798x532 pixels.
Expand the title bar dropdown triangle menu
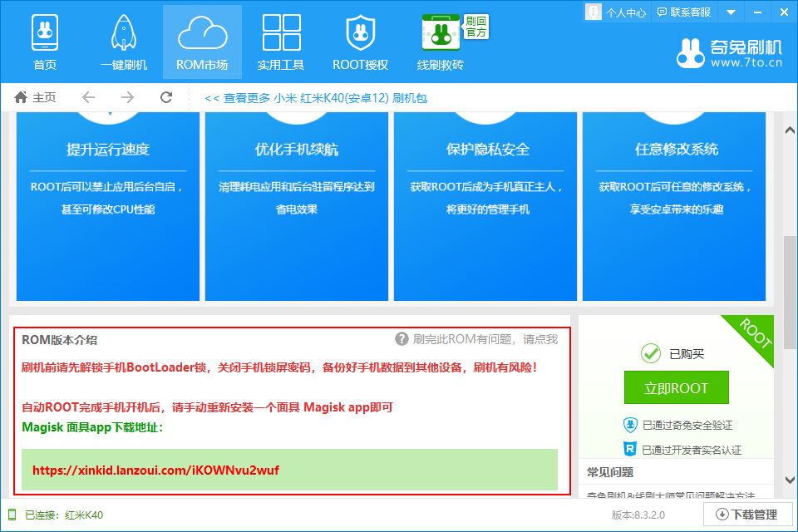(731, 12)
